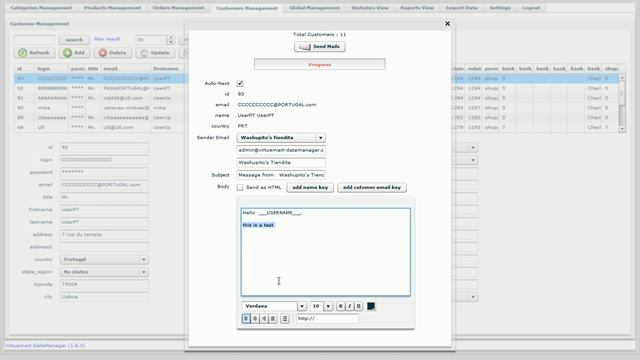Open Settings tab
This screenshot has height=360, width=640.
500,8
